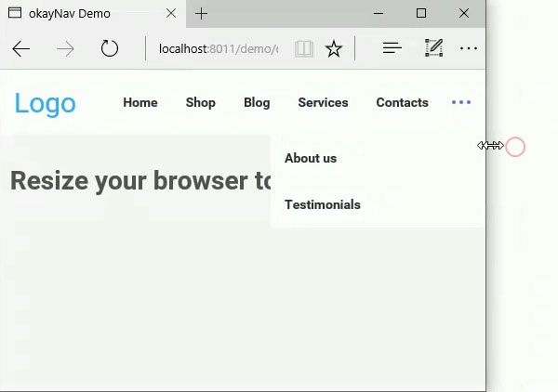Open the Shop nav item

click(x=200, y=102)
